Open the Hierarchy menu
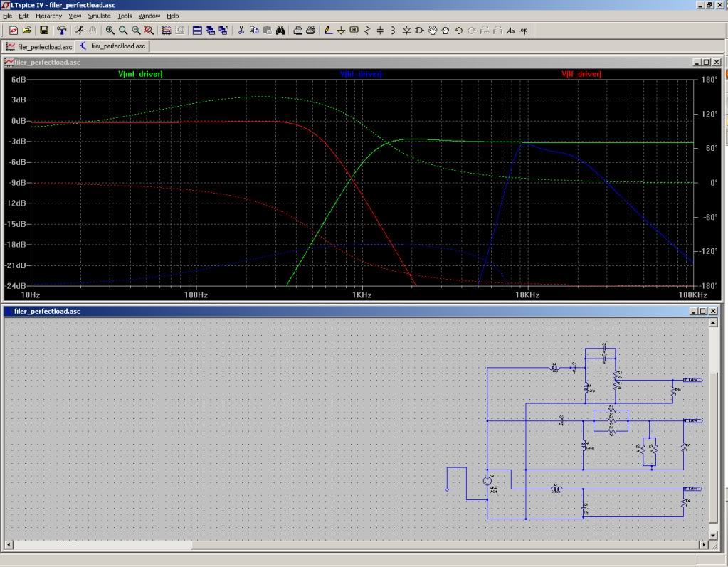 [x=49, y=16]
